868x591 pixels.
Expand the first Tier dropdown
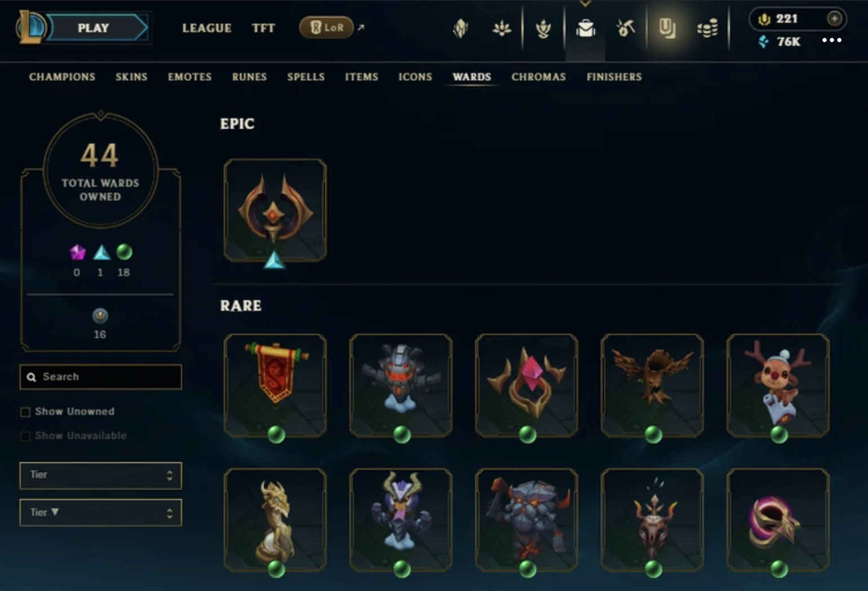(x=101, y=475)
